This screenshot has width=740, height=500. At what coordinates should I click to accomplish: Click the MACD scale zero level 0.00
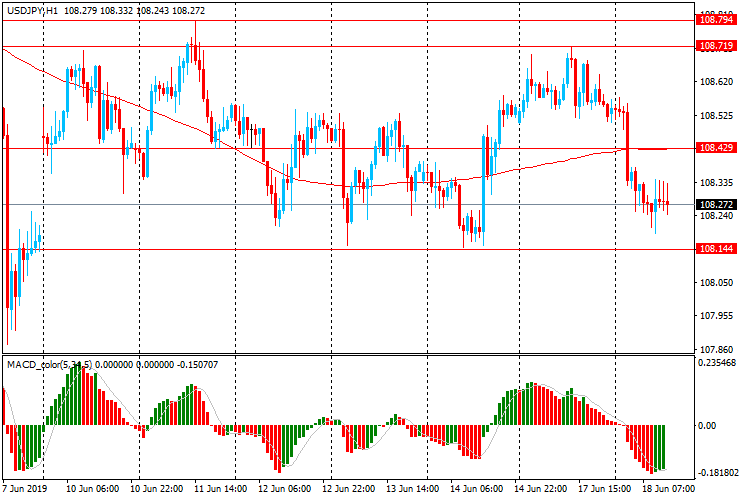coord(707,425)
